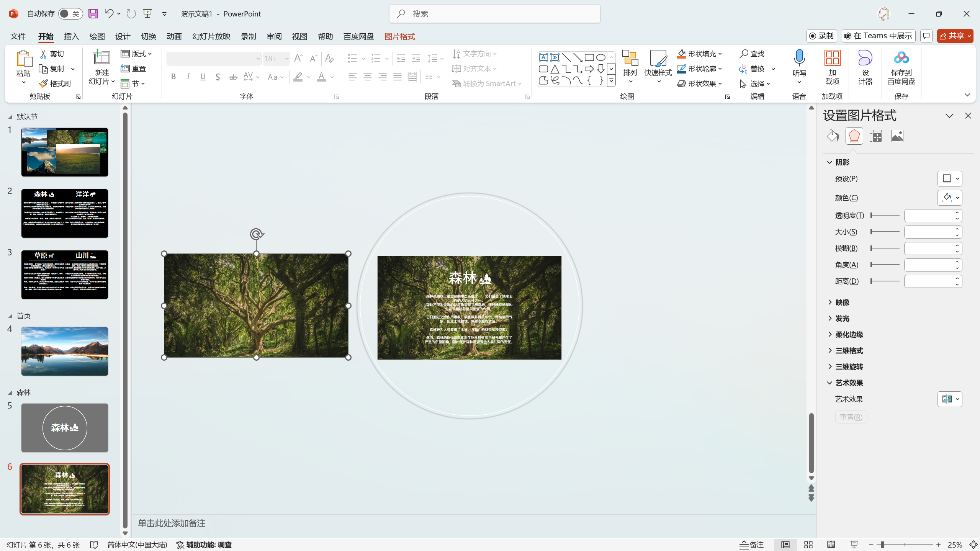The height and width of the screenshot is (551, 980).
Task: Open the File (文件) menu
Action: (18, 36)
